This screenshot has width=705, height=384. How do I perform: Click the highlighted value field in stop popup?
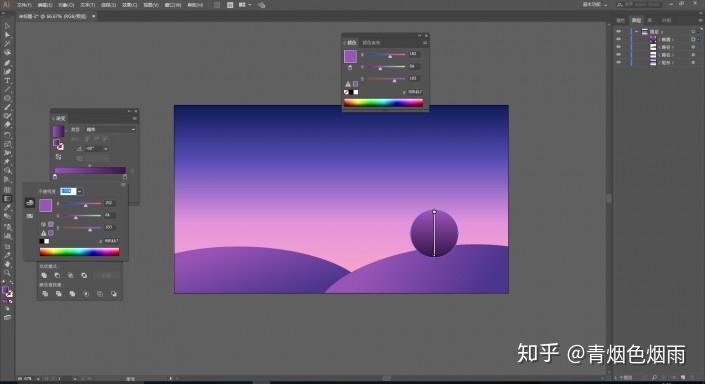pyautogui.click(x=68, y=192)
